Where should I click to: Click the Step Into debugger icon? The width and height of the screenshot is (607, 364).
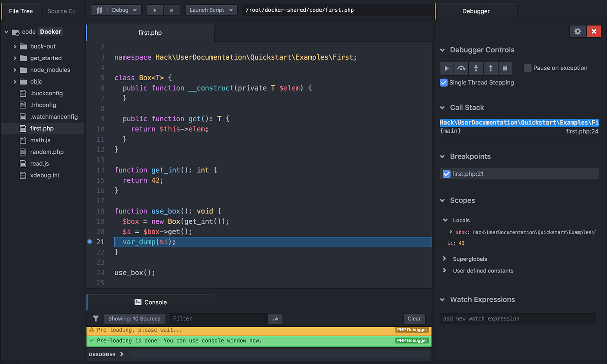point(476,68)
